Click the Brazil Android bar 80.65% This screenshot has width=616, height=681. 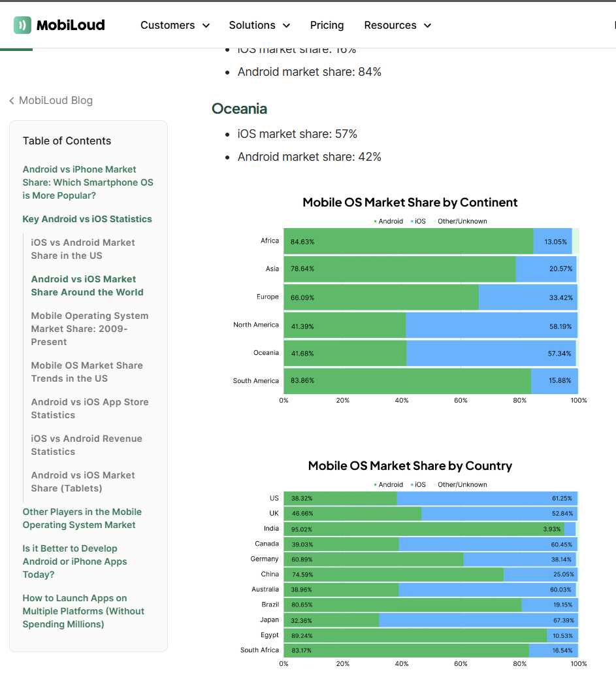click(x=403, y=605)
